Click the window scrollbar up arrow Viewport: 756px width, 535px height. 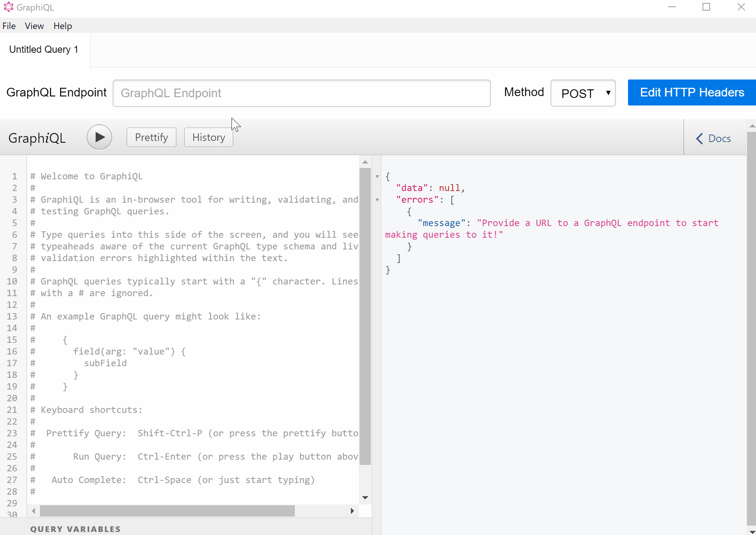click(x=752, y=125)
